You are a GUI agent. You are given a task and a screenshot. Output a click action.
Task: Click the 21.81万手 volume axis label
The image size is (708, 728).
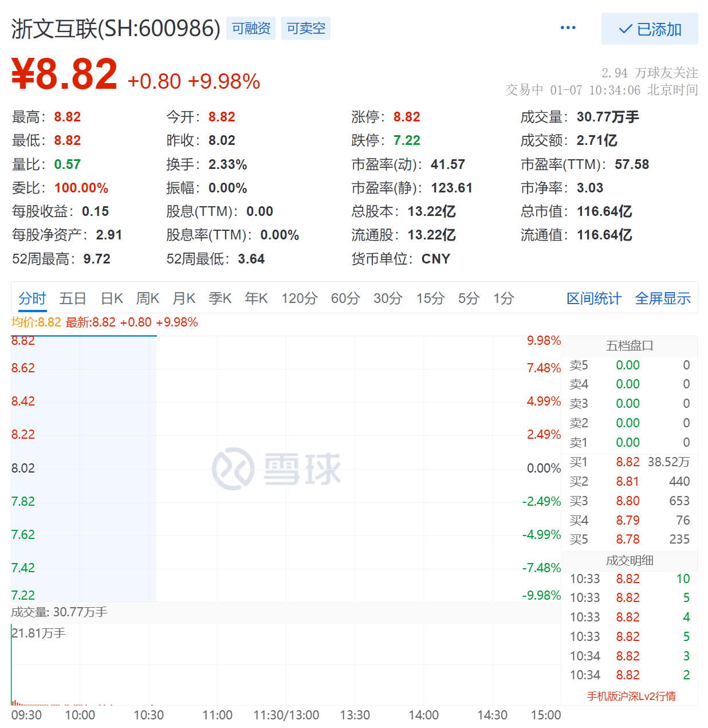38,633
